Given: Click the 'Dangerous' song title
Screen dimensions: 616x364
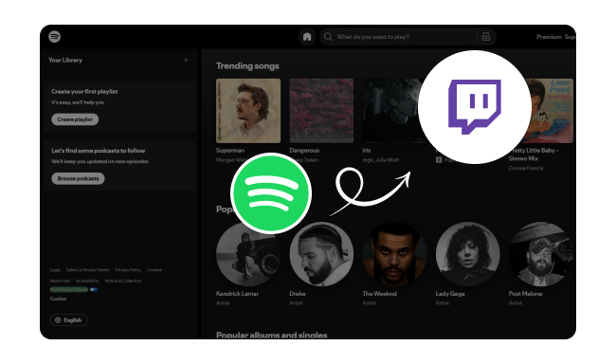Looking at the screenshot, I should point(304,150).
